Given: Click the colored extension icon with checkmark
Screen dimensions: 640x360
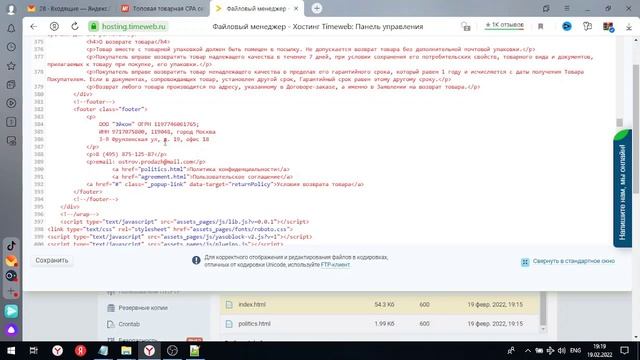Looking at the screenshot, I should 609,27.
